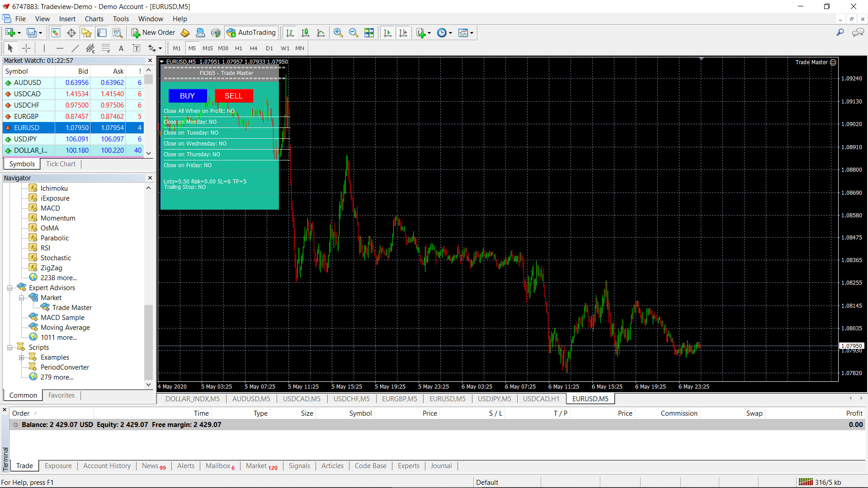Open the Data Window icon

[x=71, y=33]
